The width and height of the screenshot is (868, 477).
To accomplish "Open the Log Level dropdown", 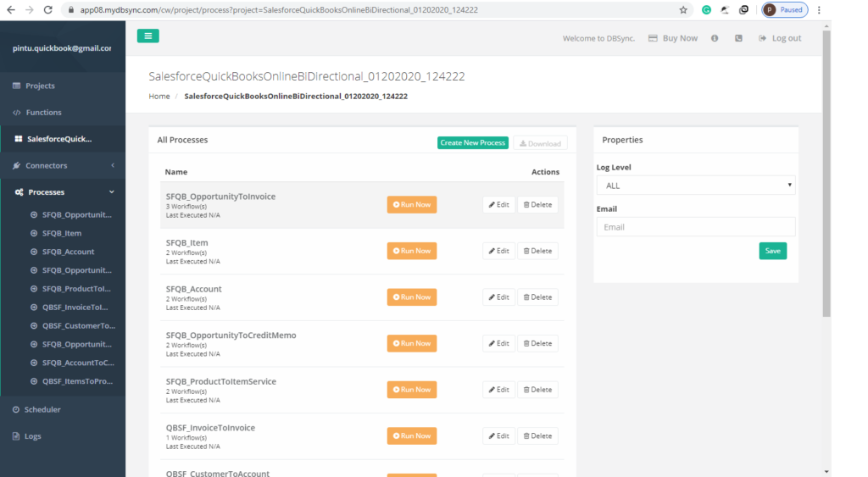I will (x=695, y=186).
